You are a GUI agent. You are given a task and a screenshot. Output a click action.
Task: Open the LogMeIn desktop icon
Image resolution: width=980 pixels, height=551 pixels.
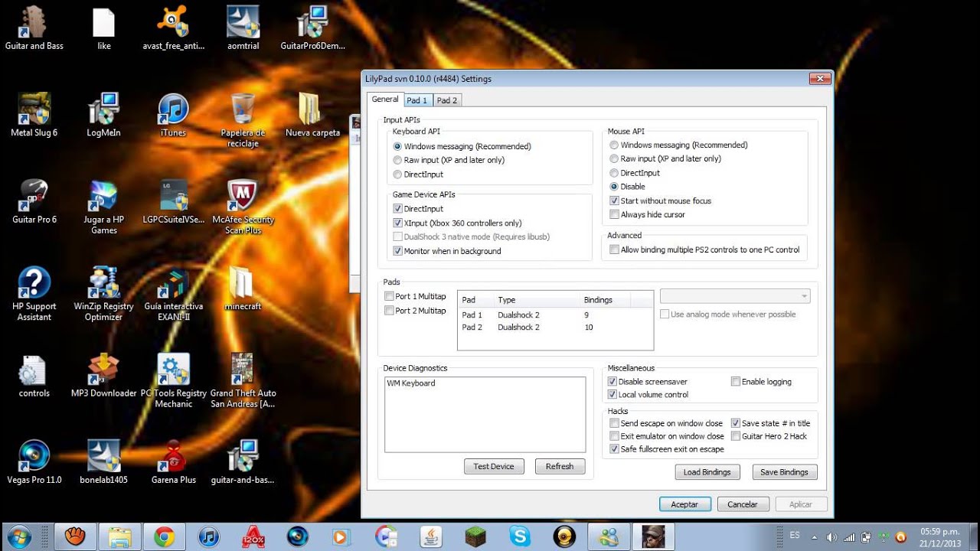click(x=104, y=115)
